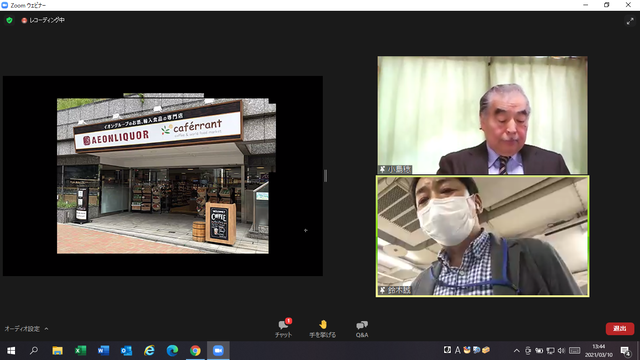The image size is (640, 360).
Task: Click the divider handle beside shared screen
Action: click(x=325, y=176)
